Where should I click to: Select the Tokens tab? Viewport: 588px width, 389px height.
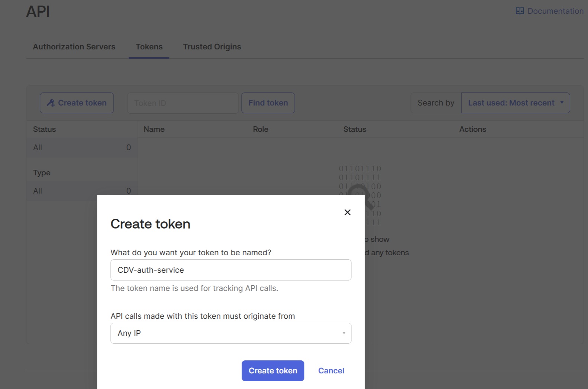click(149, 47)
